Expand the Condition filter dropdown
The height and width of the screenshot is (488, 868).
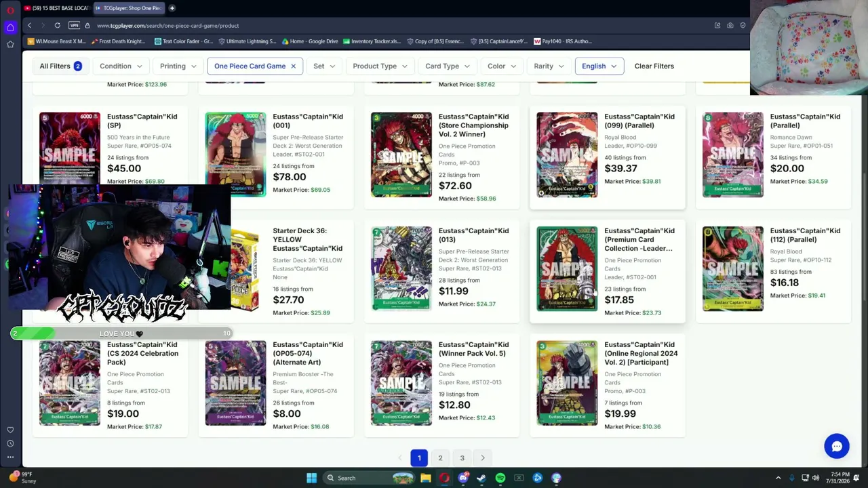pos(121,66)
